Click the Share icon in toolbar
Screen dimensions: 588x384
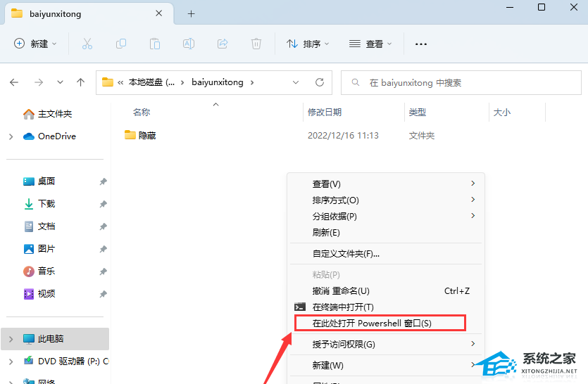click(223, 44)
